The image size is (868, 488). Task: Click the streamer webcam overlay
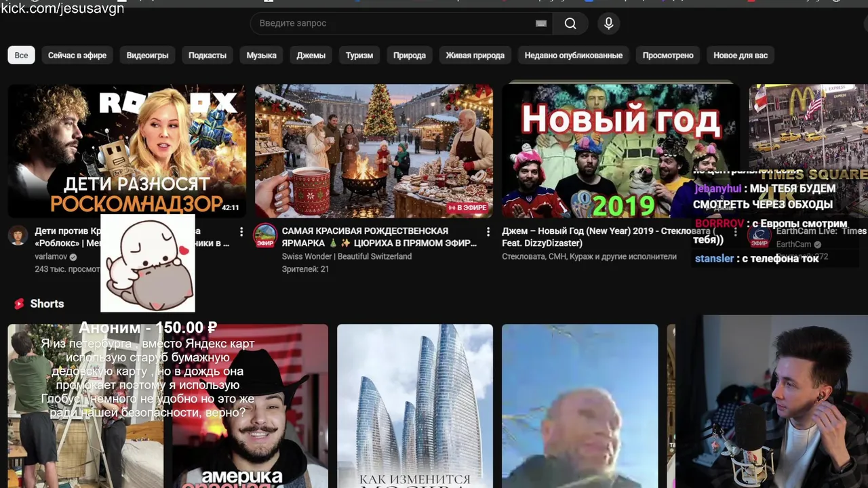773,401
